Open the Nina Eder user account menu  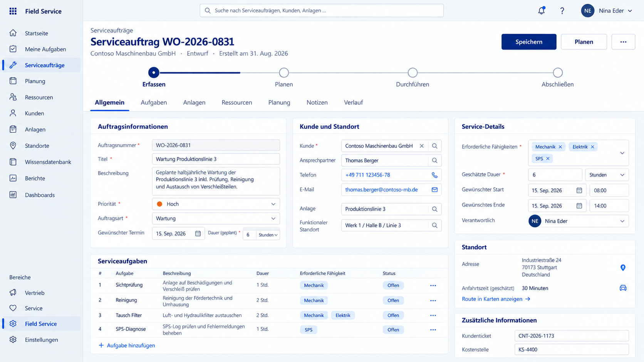(607, 11)
